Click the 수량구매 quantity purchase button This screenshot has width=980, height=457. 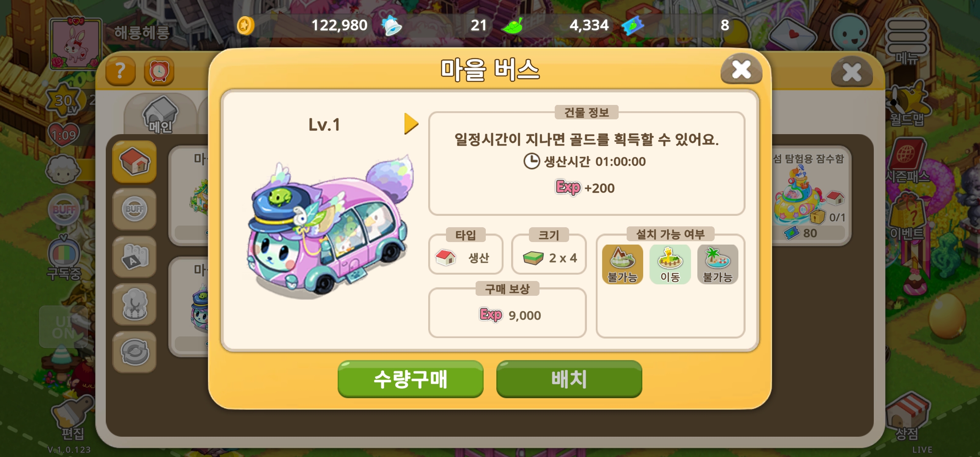click(x=410, y=379)
